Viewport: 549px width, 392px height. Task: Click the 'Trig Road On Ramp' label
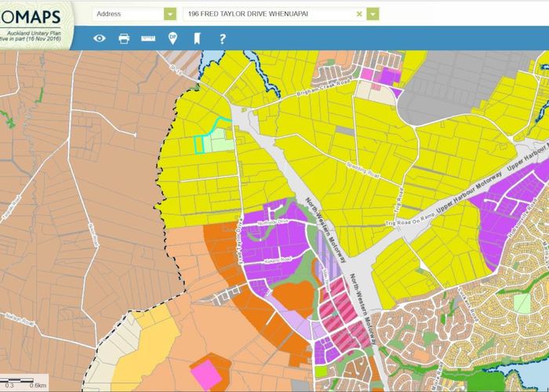coord(410,219)
